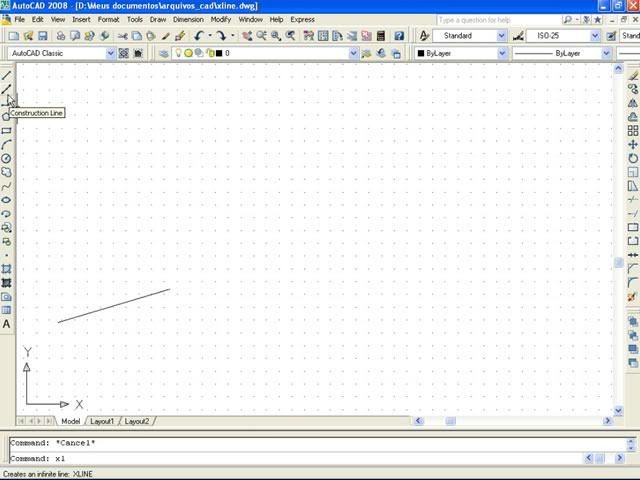Click the Match Properties brush icon
The width and height of the screenshot is (640, 480).
pos(165,36)
